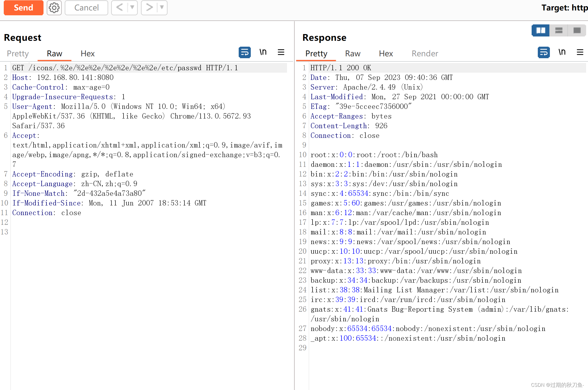The width and height of the screenshot is (588, 390).
Task: Click the uucp:x:10:10 passwd entry
Action: click(x=414, y=251)
